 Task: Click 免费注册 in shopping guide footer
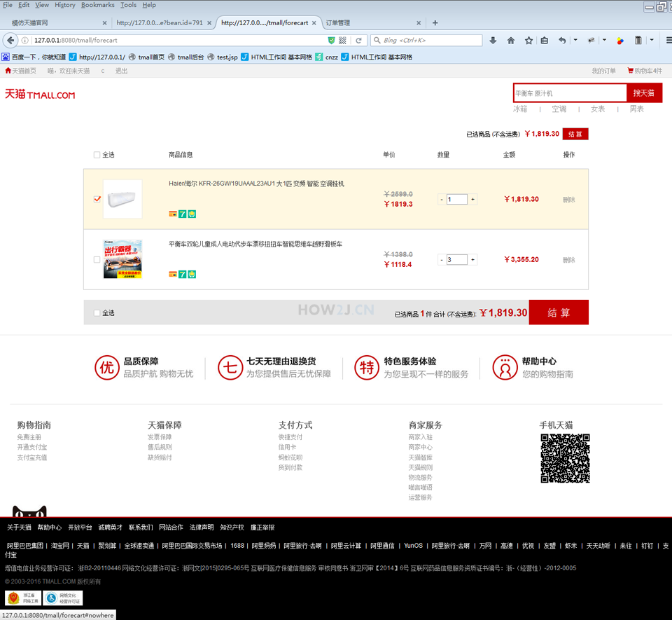(x=29, y=437)
